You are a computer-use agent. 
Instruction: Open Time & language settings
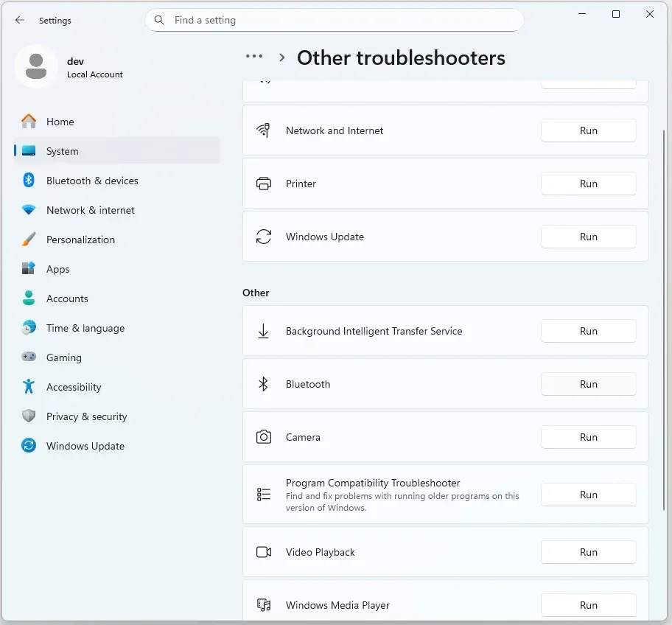click(117, 328)
